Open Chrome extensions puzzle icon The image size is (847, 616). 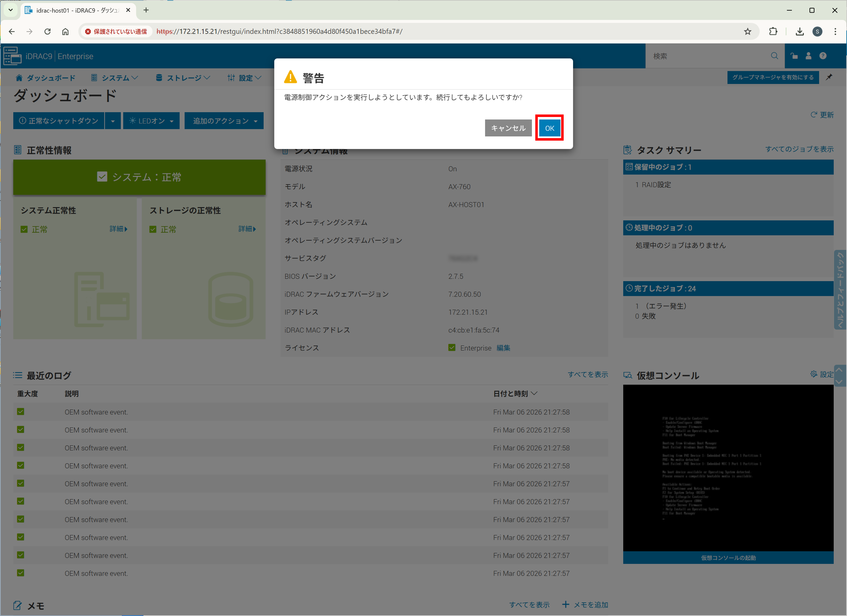(773, 31)
